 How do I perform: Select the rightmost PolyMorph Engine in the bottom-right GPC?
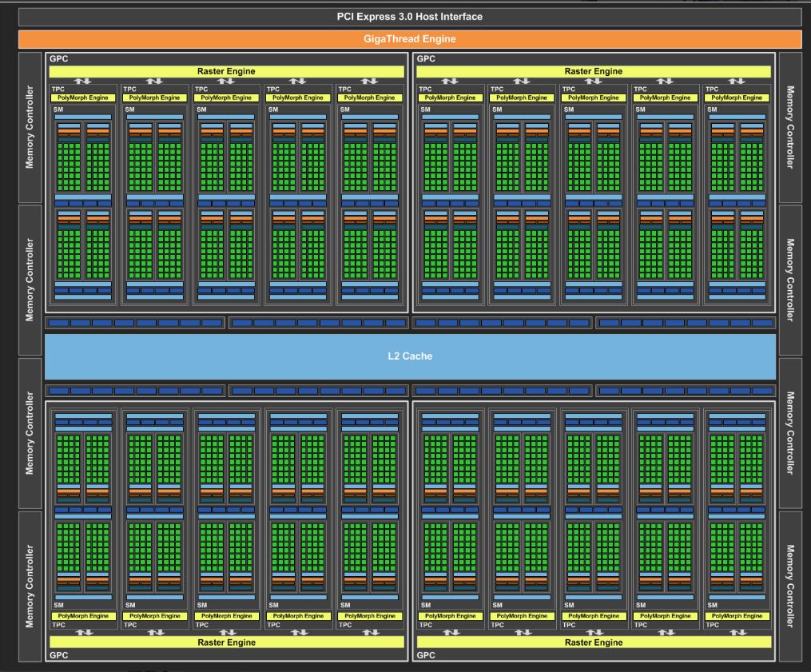pos(738,616)
